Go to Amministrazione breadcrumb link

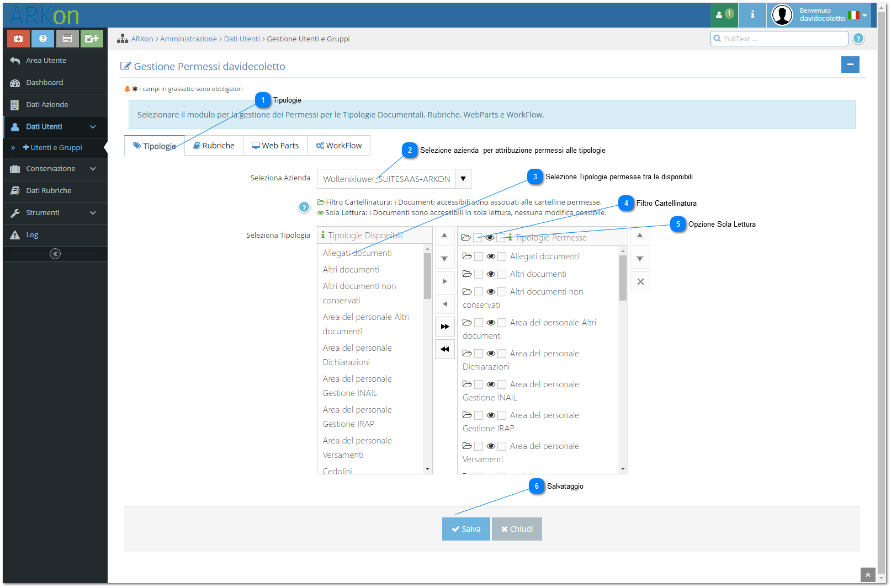(188, 39)
